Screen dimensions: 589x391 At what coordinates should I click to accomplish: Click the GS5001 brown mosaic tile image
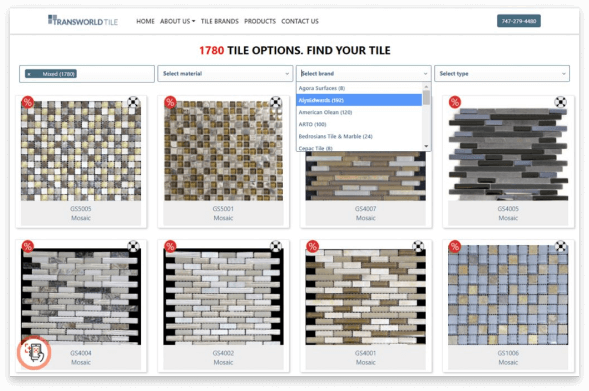223,151
